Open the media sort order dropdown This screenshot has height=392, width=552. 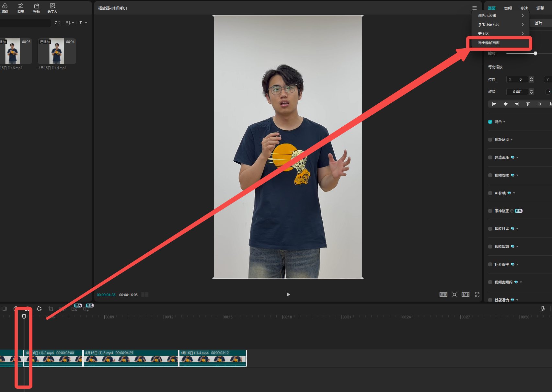pyautogui.click(x=70, y=23)
